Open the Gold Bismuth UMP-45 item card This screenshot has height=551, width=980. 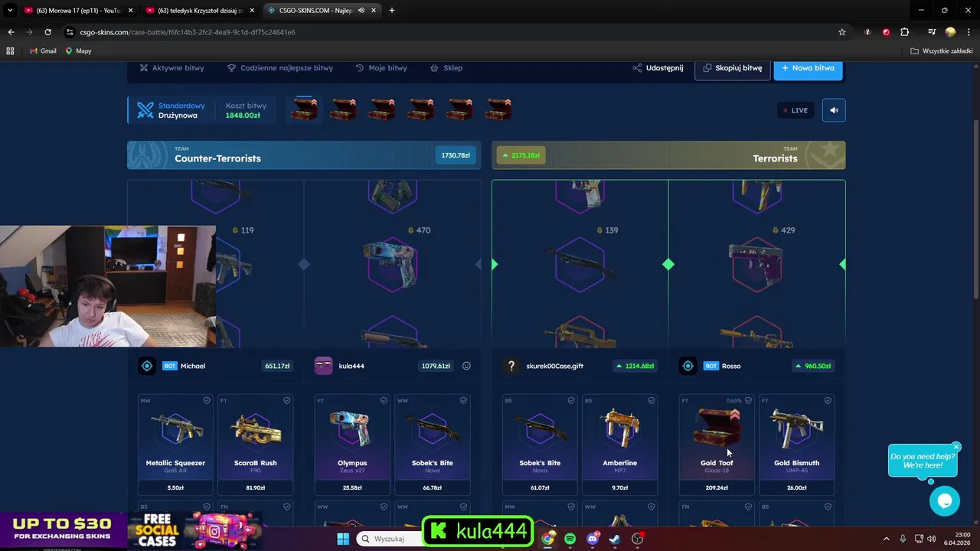797,444
